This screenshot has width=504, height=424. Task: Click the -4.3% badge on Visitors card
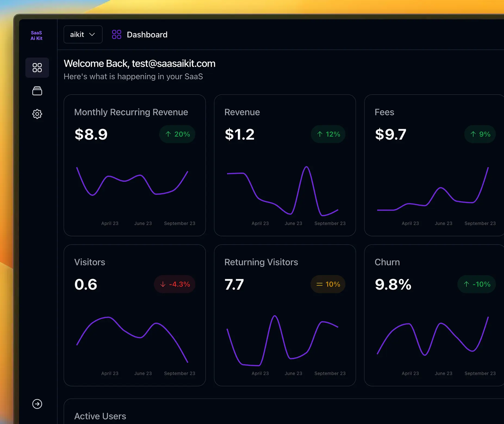coord(175,284)
